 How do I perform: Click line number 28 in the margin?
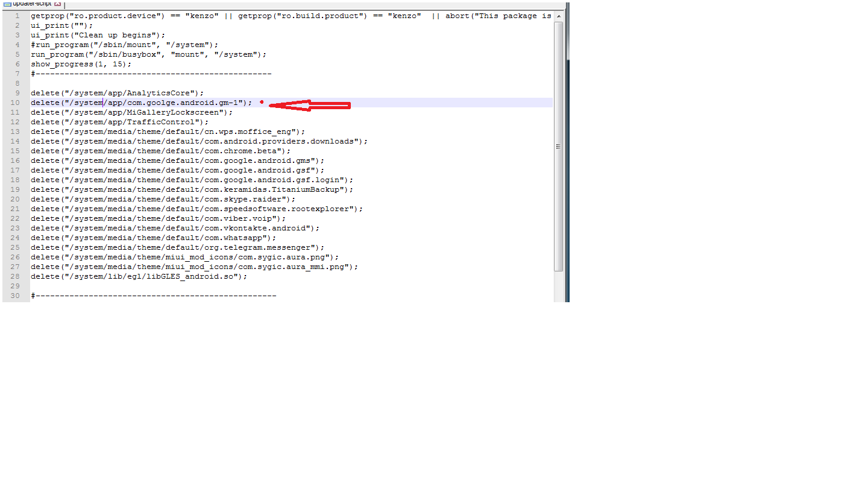click(x=15, y=276)
